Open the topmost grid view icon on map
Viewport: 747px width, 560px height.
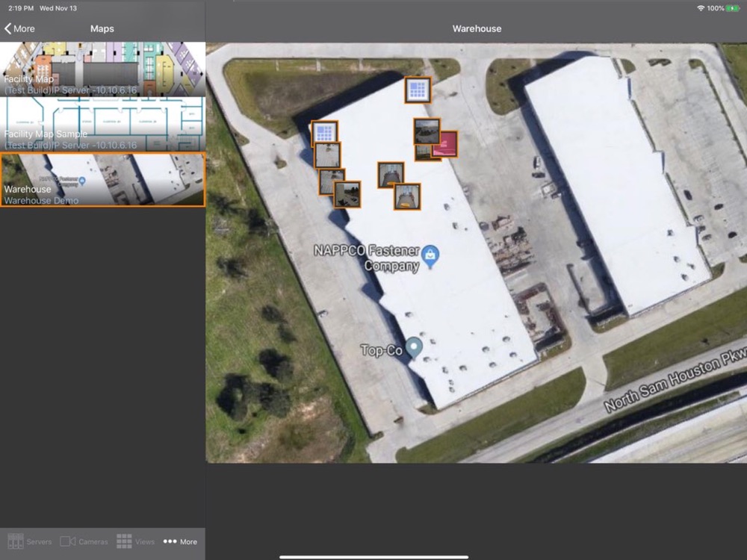[x=418, y=90]
